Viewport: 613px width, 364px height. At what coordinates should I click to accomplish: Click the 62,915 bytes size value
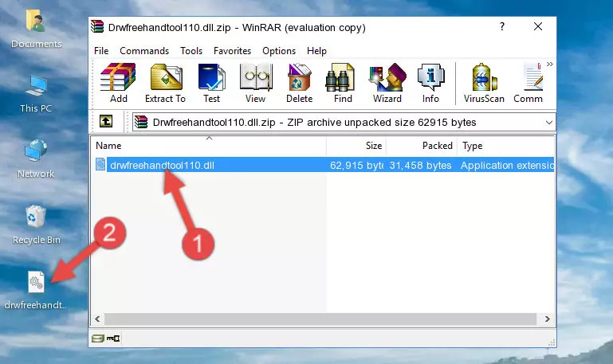point(356,165)
